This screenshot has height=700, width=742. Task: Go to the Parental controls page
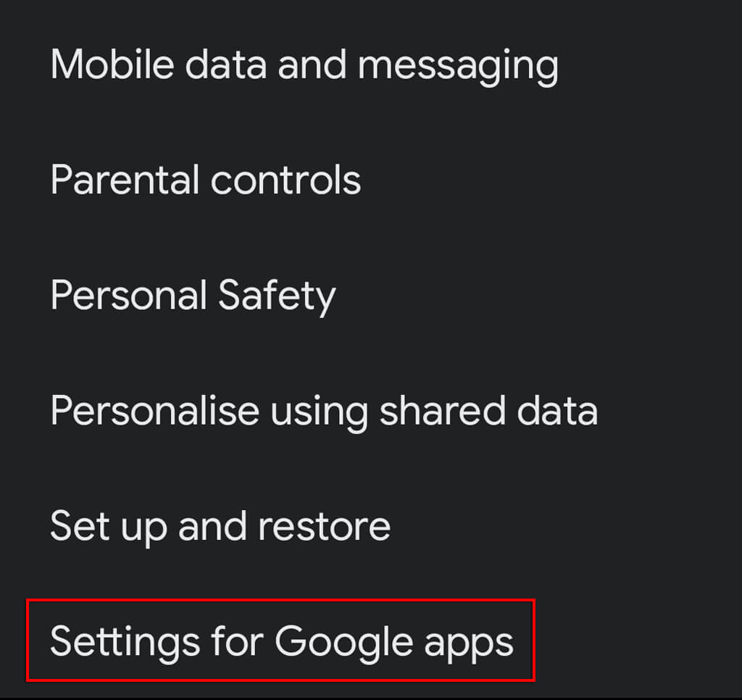[371, 180]
